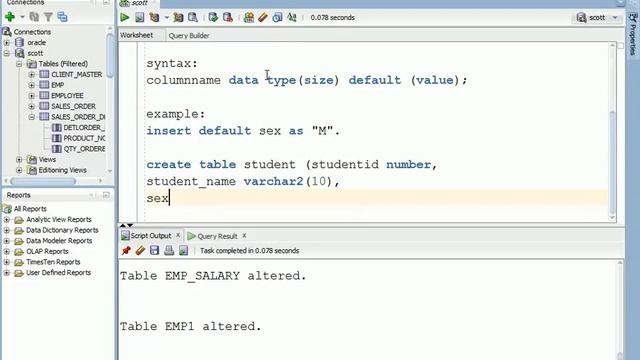The width and height of the screenshot is (640, 360).
Task: Switch to the Query Builder tab
Action: [x=189, y=36]
